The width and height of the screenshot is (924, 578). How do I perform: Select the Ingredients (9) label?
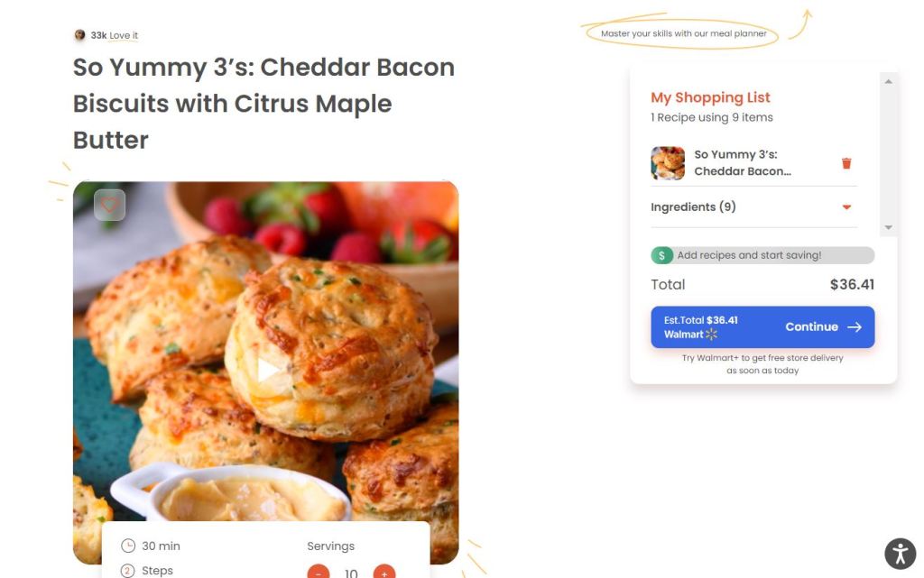click(693, 207)
